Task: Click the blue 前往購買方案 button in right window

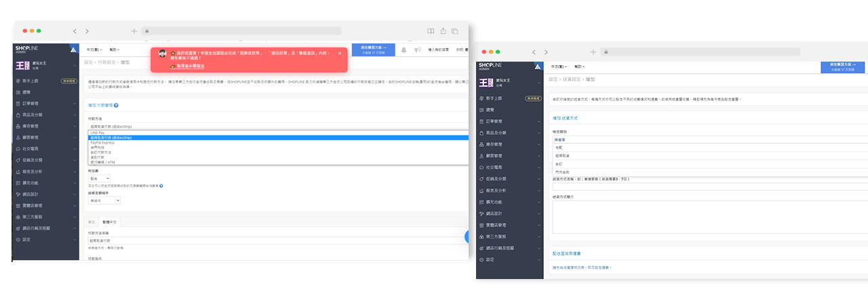Action: pyautogui.click(x=844, y=67)
